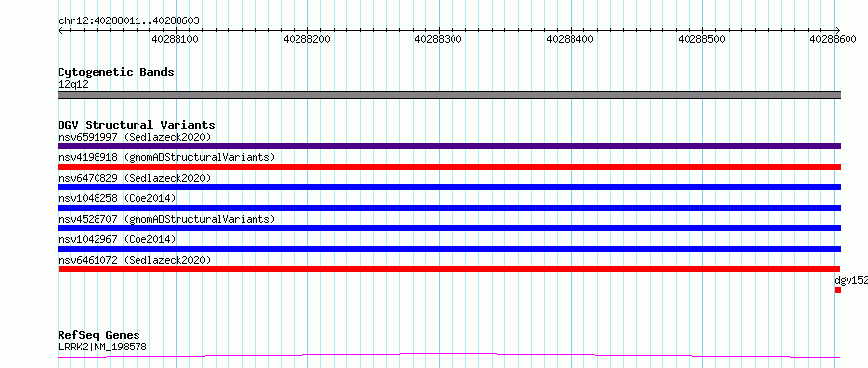Click the 40288100 ruler tick label
This screenshot has height=368, width=868.
175,39
